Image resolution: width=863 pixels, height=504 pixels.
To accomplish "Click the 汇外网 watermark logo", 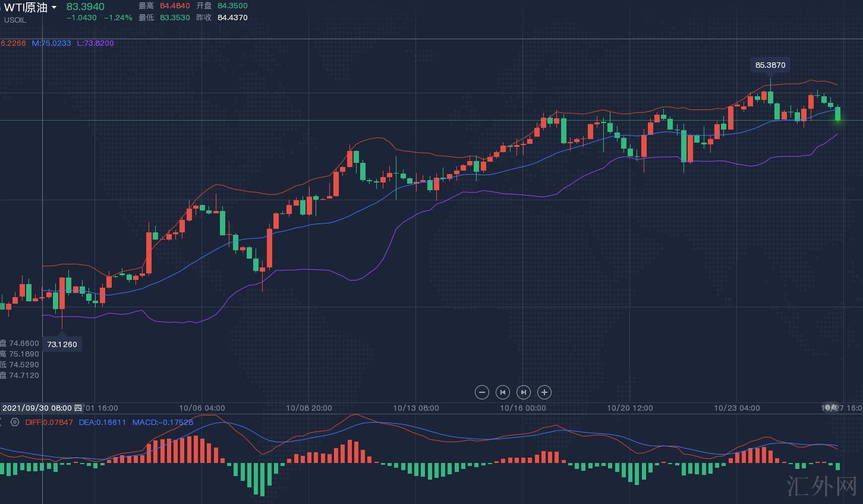I will tap(821, 485).
